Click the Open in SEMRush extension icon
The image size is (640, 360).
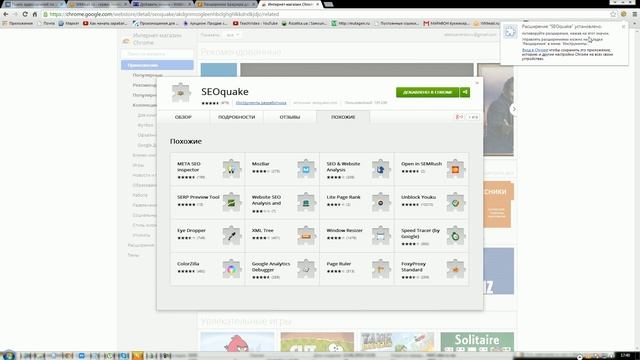(456, 169)
